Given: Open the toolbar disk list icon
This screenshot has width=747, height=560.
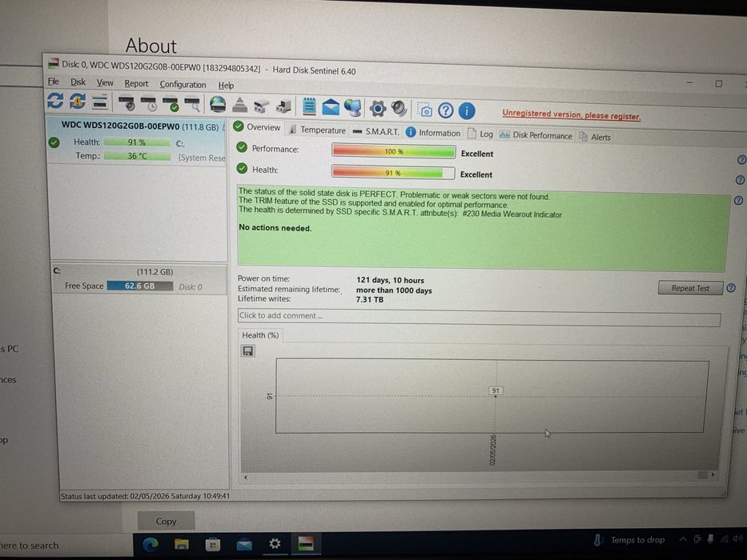Looking at the screenshot, I should coord(99,102).
